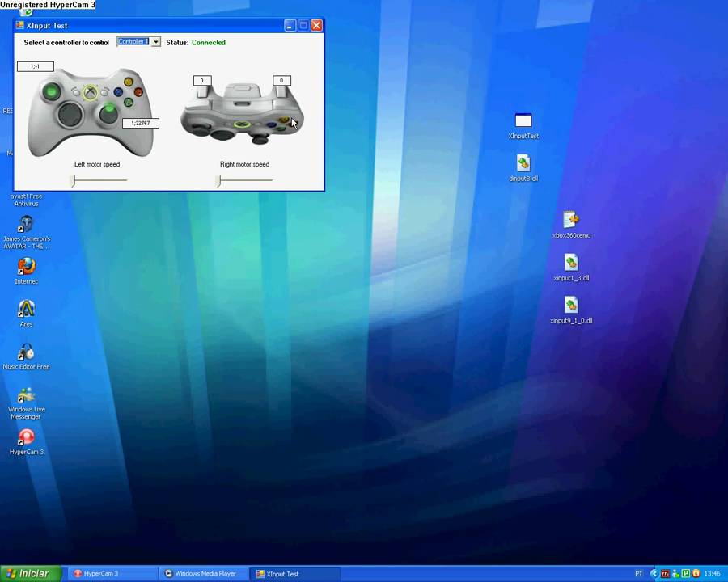Click the blue X button on front controller

pos(118,92)
